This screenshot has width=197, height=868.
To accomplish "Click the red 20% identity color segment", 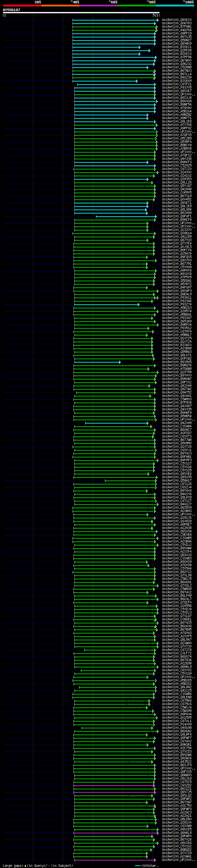I will pyautogui.click(x=22, y=6).
